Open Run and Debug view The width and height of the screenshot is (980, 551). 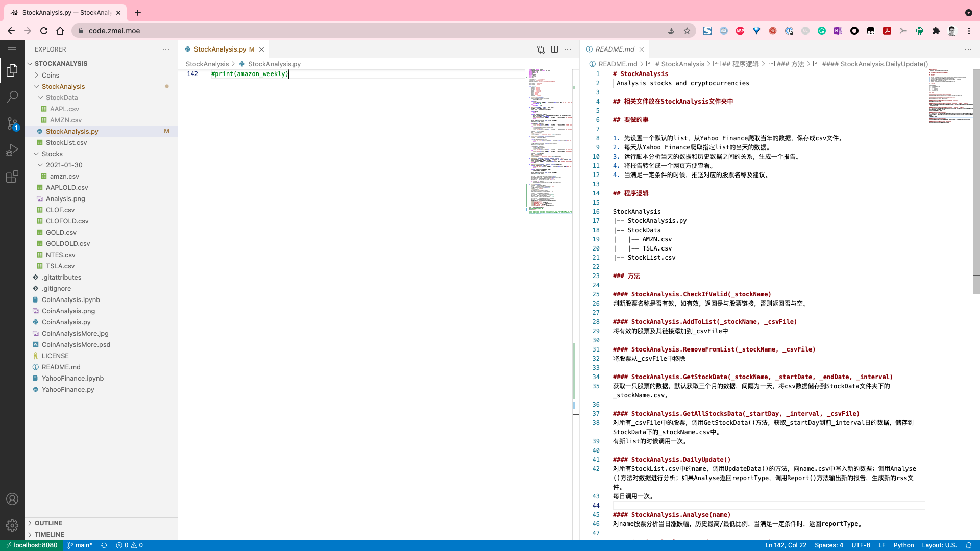pos(12,150)
